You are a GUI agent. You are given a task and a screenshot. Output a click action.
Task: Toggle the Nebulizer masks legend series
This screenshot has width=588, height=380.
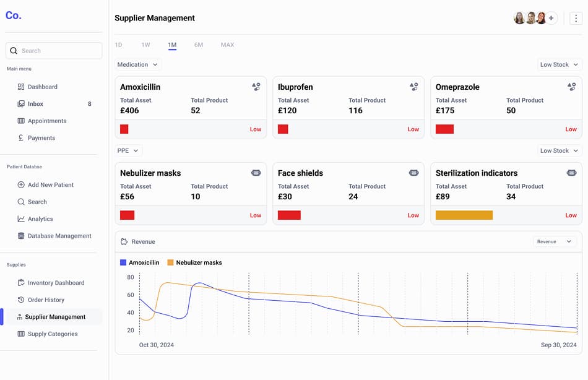(x=195, y=262)
